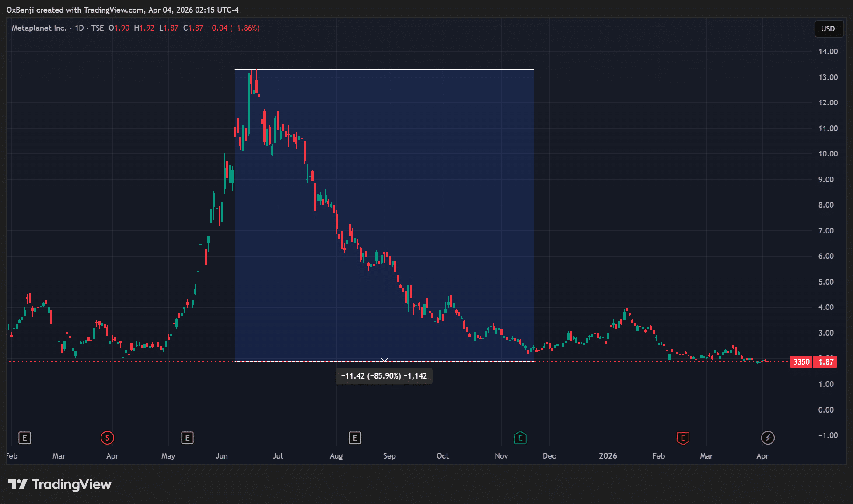Click the 2026 label on time axis
Viewport: 853px width, 504px height.
click(608, 456)
